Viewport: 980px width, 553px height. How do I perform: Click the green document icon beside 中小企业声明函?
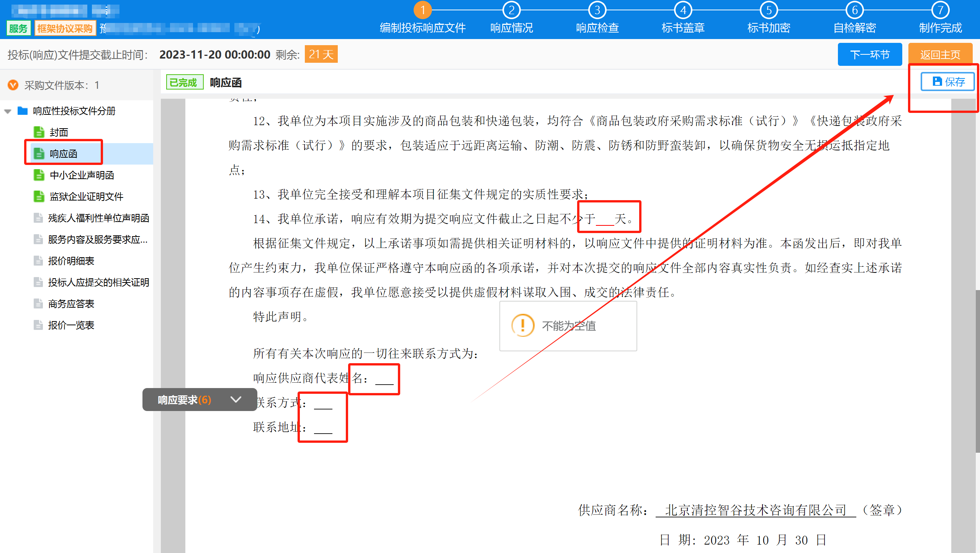click(39, 175)
